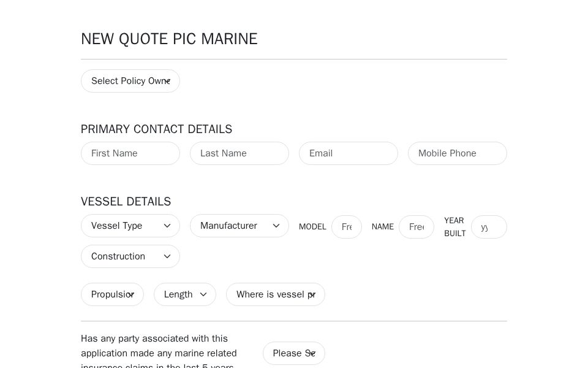The image size is (588, 368).
Task: Click the Model text field
Action: [347, 227]
